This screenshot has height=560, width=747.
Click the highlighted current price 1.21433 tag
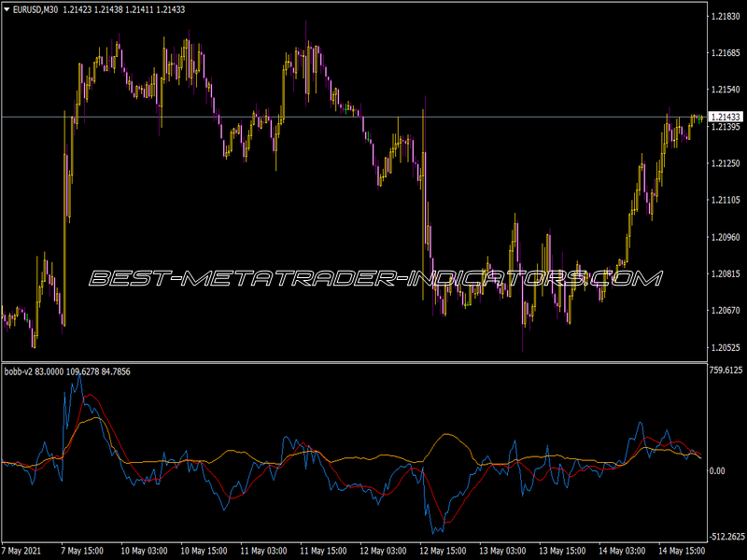coord(726,118)
